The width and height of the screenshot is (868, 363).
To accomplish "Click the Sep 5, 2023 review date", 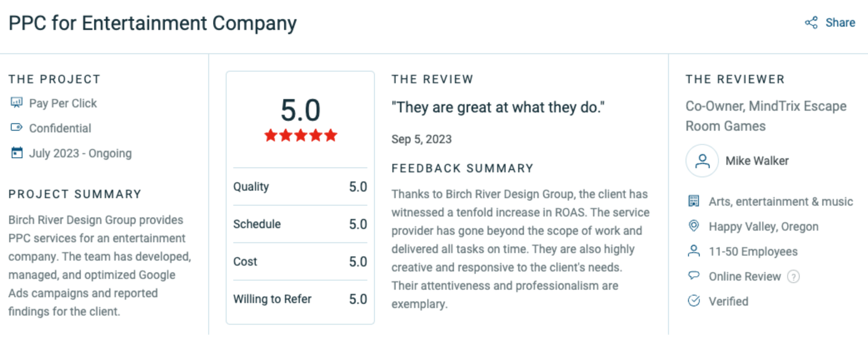I will click(x=421, y=139).
